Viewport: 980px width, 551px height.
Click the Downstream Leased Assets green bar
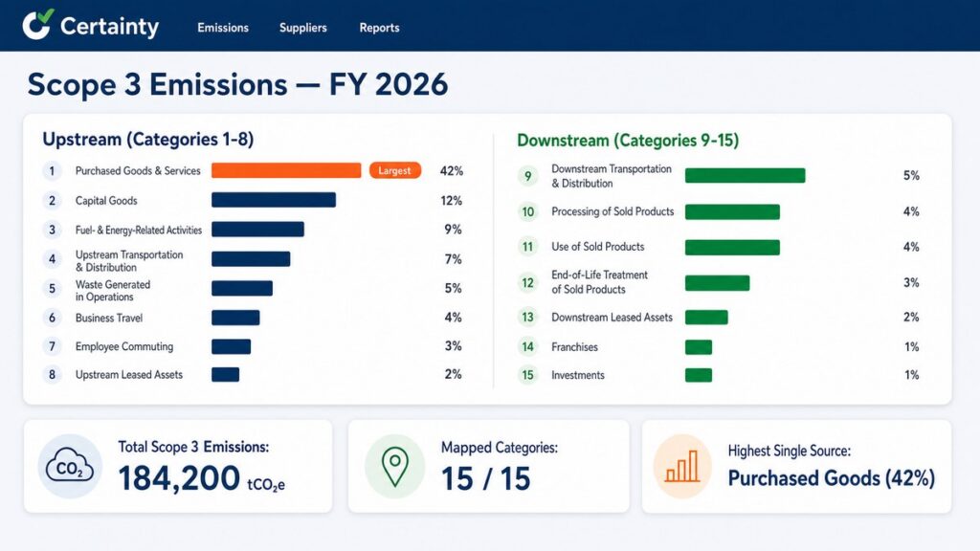point(706,318)
